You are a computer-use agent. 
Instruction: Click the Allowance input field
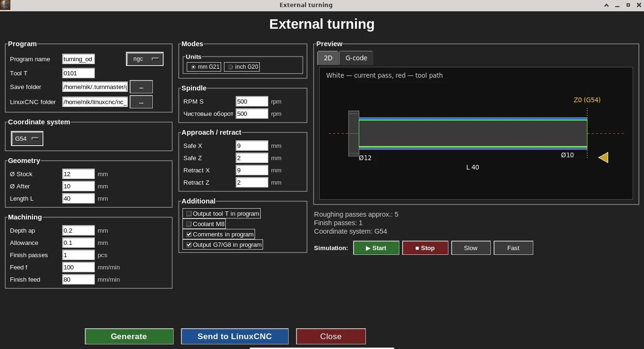79,243
